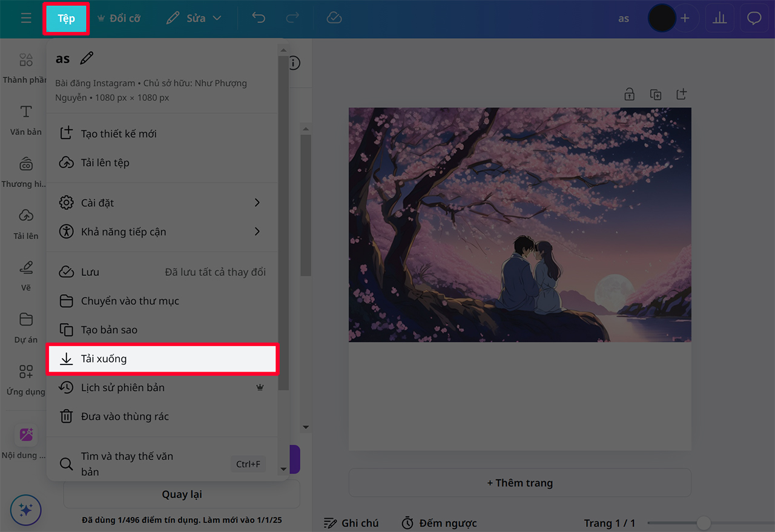Click the cloud save status icon
This screenshot has height=532, width=775.
point(334,18)
